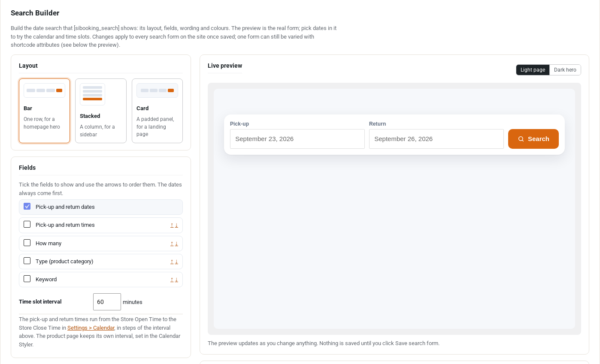
Task: Enable Type (product category) checkbox
Action: tap(27, 261)
